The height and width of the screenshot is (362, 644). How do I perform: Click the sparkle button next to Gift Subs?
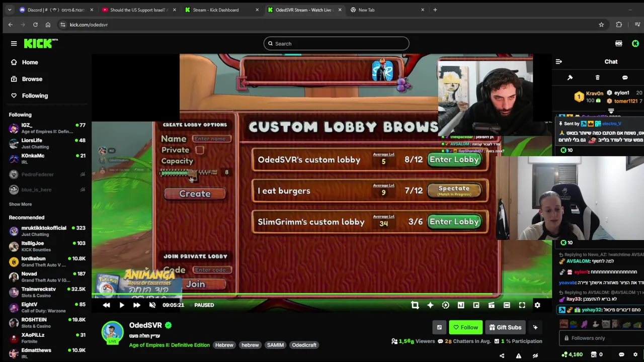point(535,327)
